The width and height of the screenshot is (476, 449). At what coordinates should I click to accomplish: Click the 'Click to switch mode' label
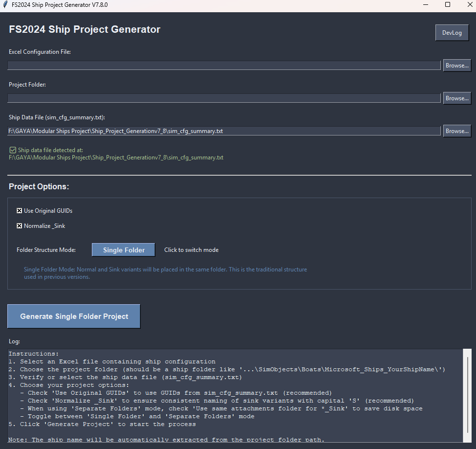coord(191,250)
